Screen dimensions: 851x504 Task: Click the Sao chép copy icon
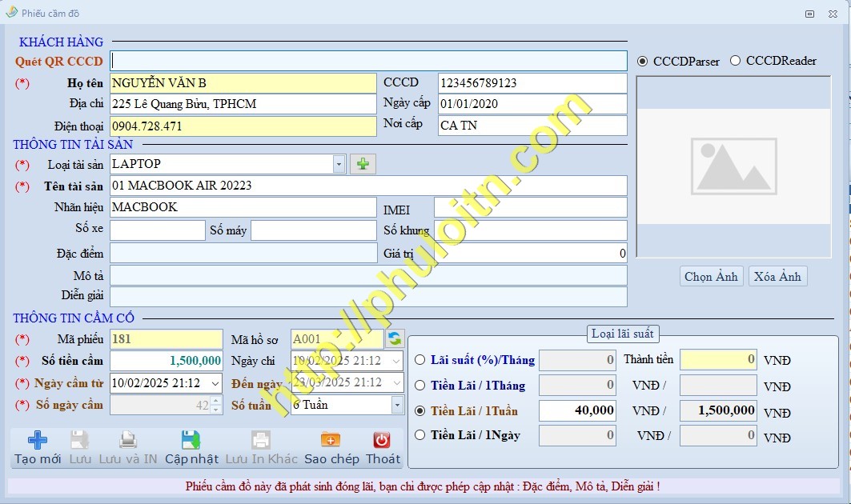331,440
